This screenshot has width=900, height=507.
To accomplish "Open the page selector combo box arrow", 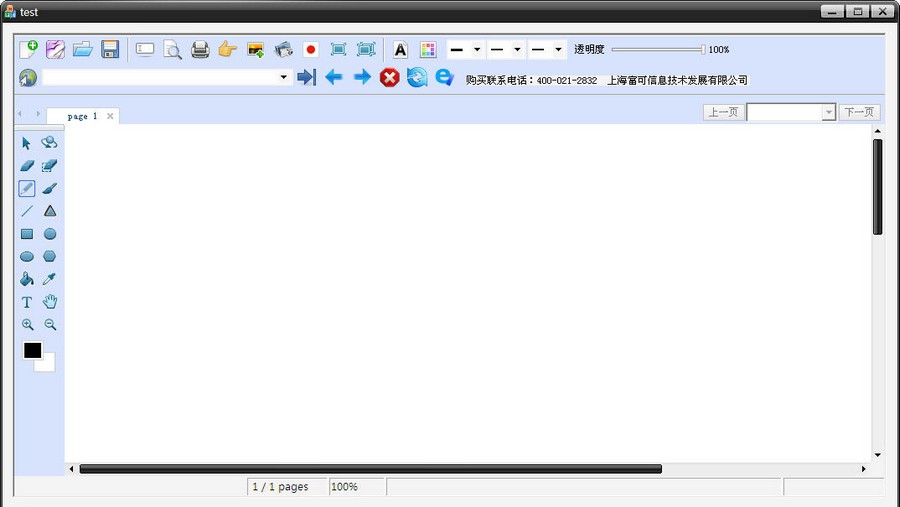I will [828, 112].
